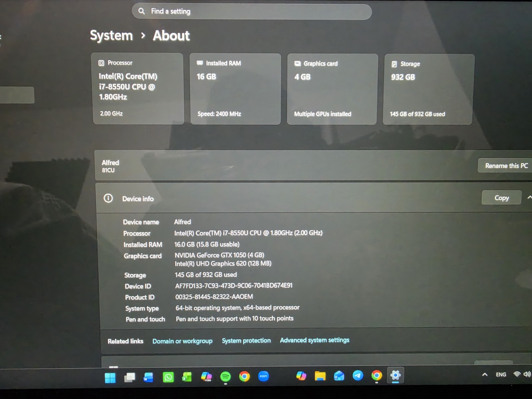Click Rename this PC button
Image resolution: width=532 pixels, height=399 pixels.
click(506, 166)
